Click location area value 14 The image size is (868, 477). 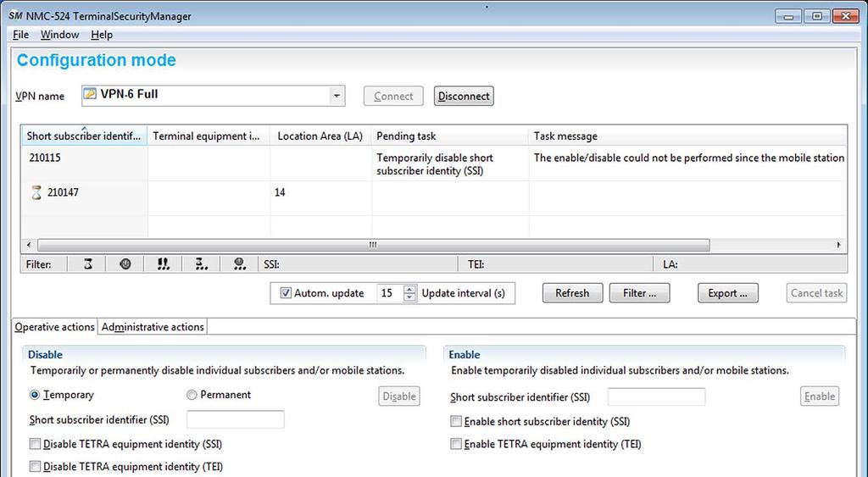280,192
